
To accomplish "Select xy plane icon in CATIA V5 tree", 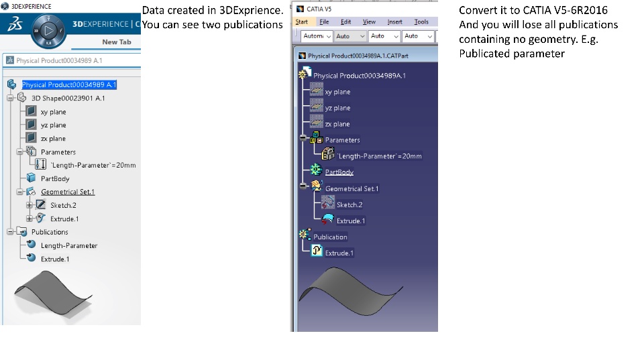I will click(316, 89).
